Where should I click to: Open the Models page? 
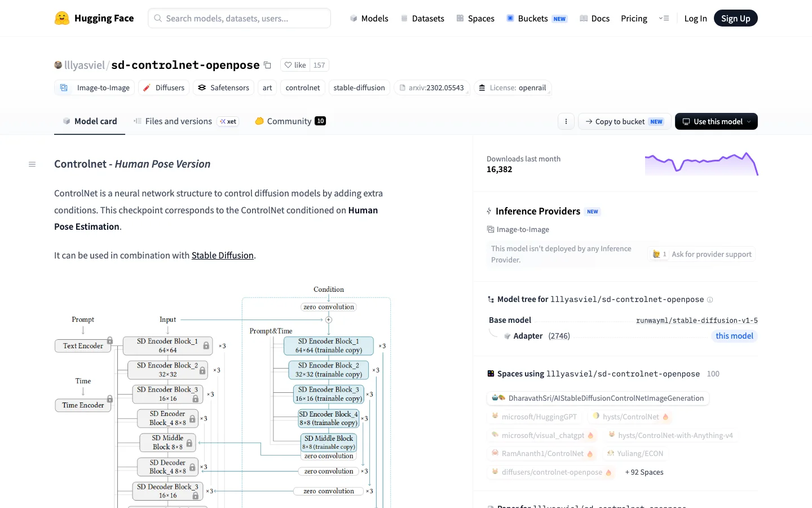point(369,18)
